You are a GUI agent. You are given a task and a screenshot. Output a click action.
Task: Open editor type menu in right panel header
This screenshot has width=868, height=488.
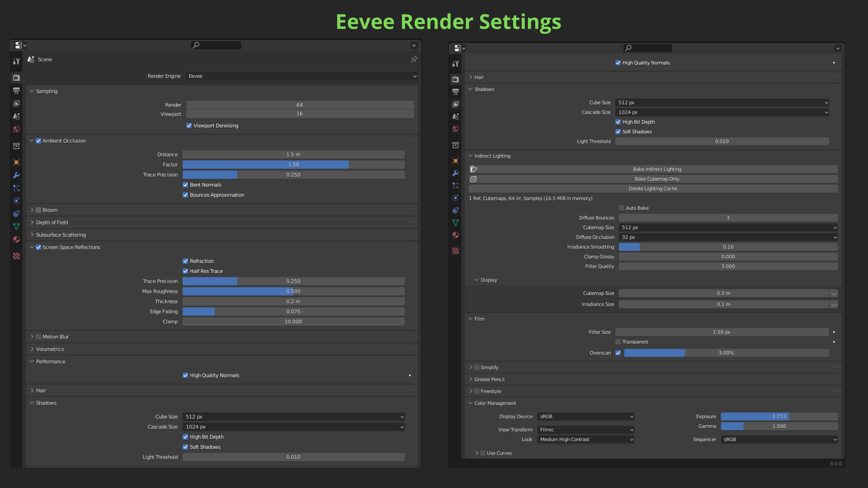coord(459,48)
